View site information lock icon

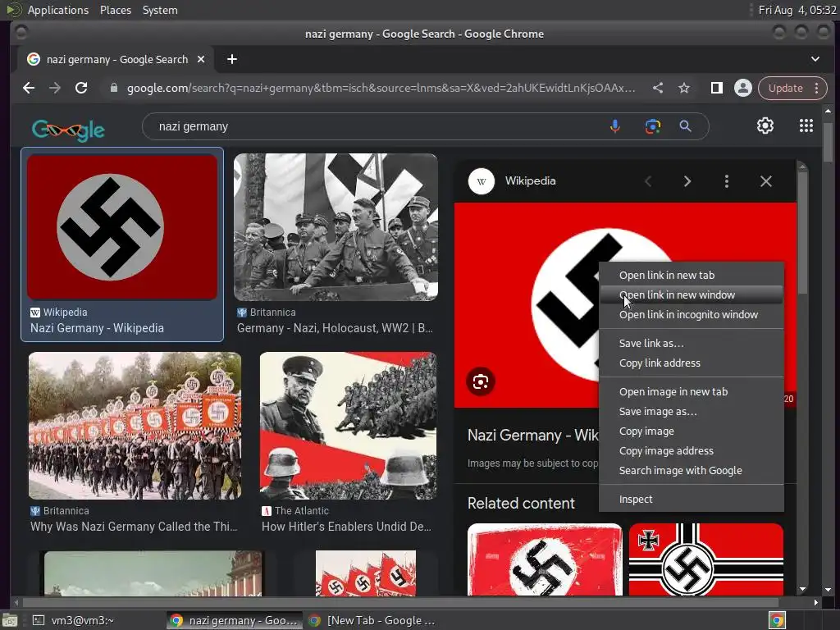[113, 88]
